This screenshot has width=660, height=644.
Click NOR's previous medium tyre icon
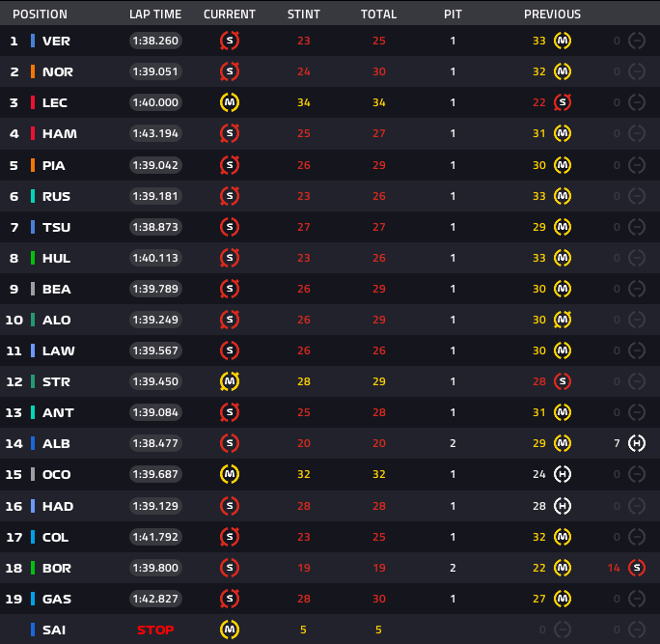click(563, 71)
